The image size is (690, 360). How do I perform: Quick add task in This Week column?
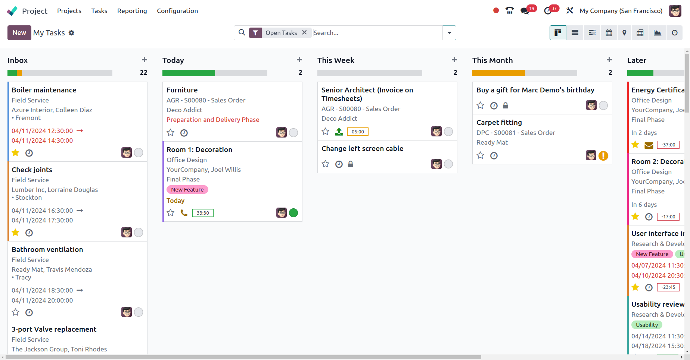[454, 60]
